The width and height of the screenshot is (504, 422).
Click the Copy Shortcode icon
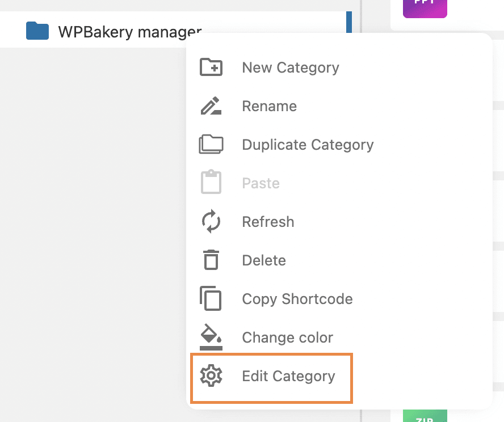point(211,299)
